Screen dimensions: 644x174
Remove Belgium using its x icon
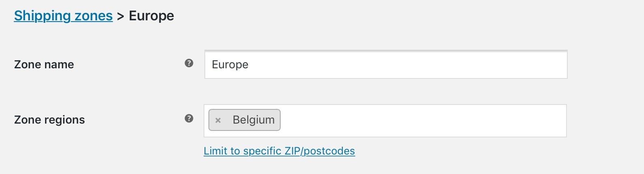click(x=218, y=120)
